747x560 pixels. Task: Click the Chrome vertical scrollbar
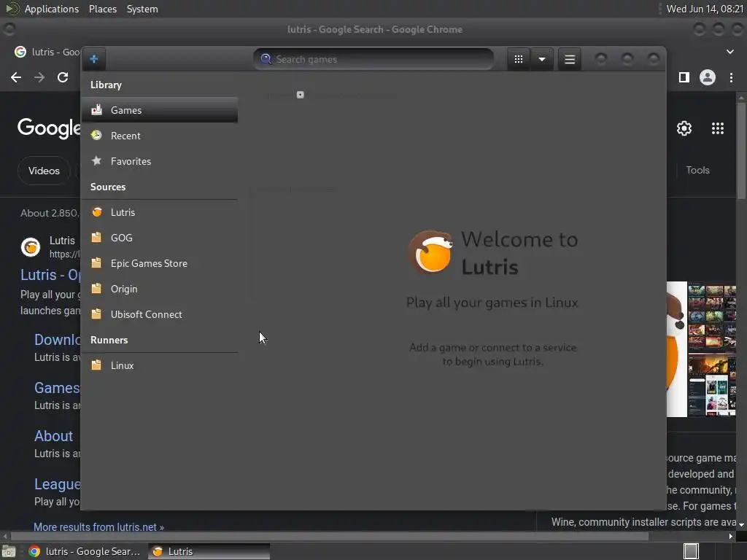coord(741,151)
